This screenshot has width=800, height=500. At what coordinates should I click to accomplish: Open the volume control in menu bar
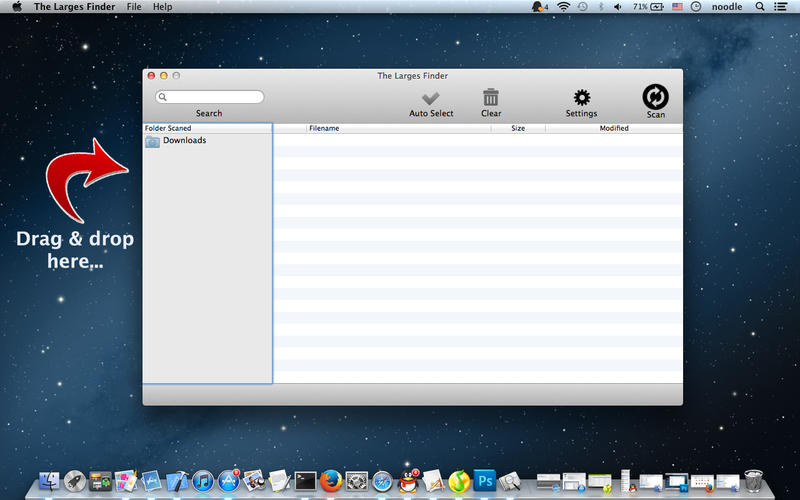pyautogui.click(x=617, y=7)
